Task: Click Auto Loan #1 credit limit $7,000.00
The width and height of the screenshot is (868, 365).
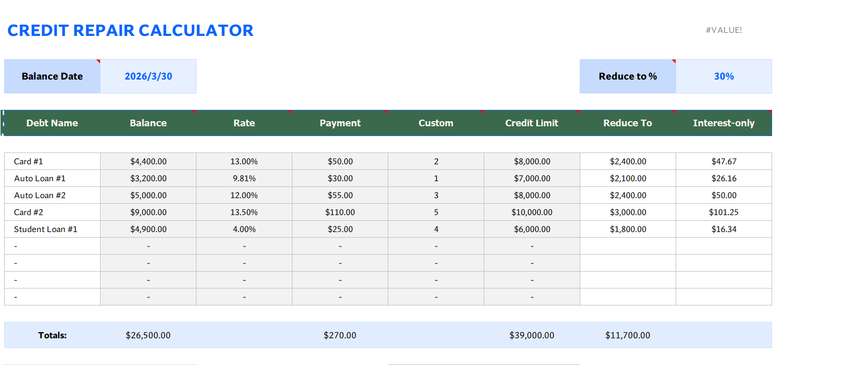Action: click(x=532, y=178)
